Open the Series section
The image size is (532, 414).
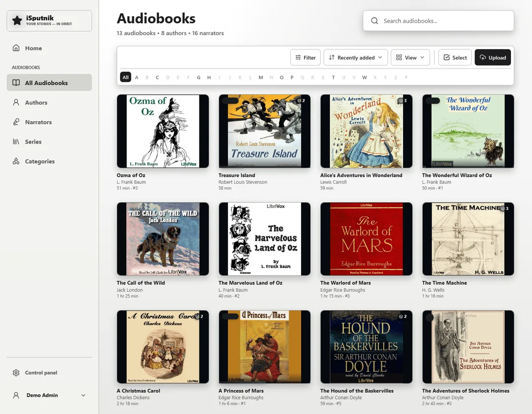49,142
